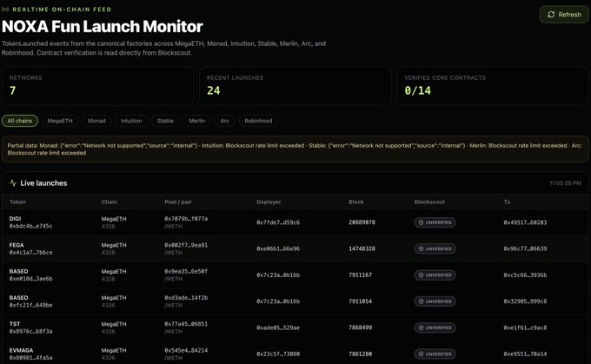Screen dimensions: 591x364
Task: Select the All chains filter
Action: tap(20, 121)
